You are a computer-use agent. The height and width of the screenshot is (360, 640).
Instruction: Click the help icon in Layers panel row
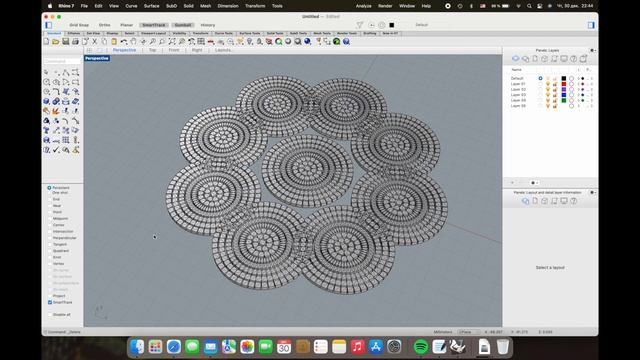click(573, 59)
